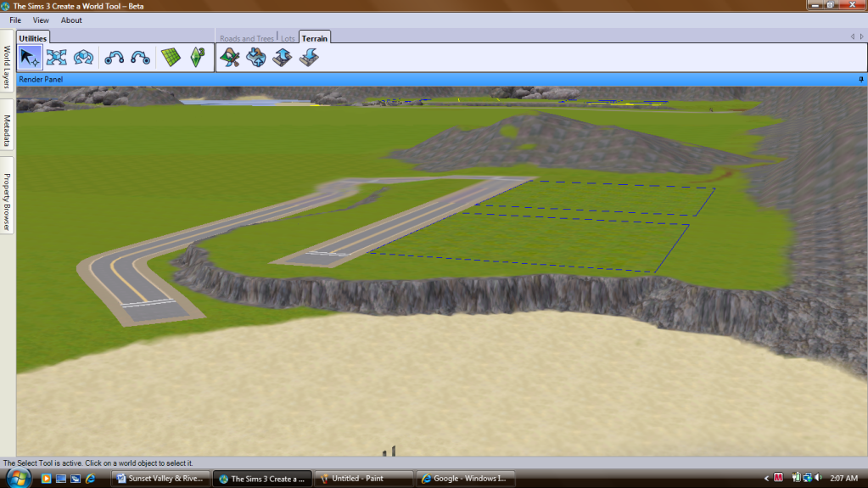Activate the Move object tool
868x488 pixels.
57,58
